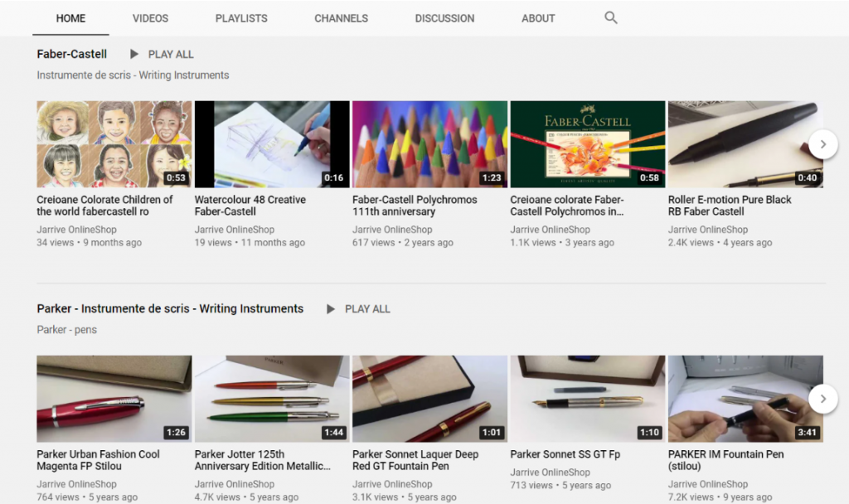
Task: Play the Faber-Castell green box thumbnail
Action: [588, 144]
